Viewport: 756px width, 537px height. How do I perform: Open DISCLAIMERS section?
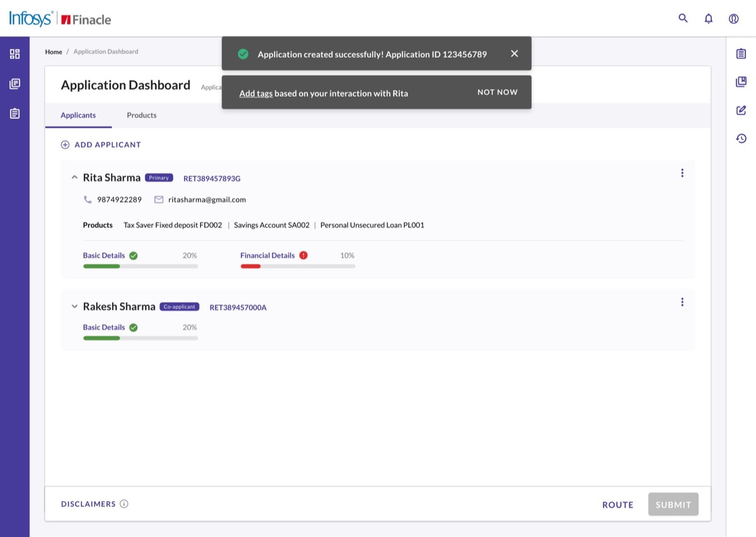click(x=88, y=504)
